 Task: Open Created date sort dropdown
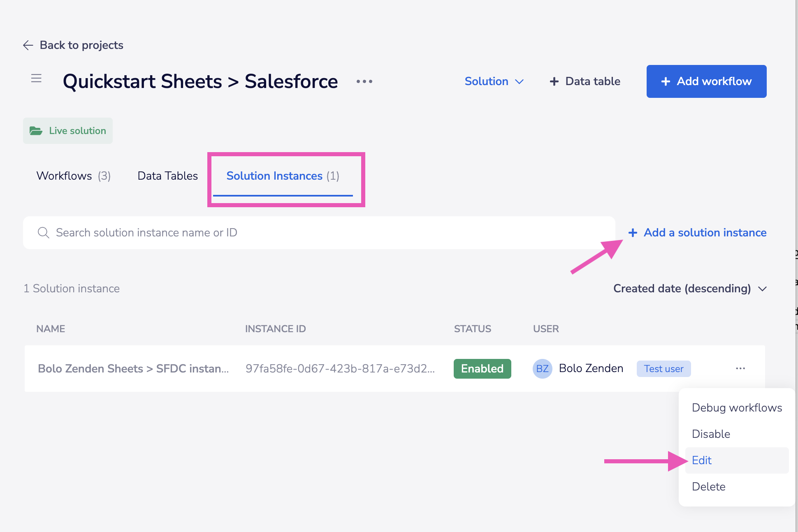(x=690, y=289)
